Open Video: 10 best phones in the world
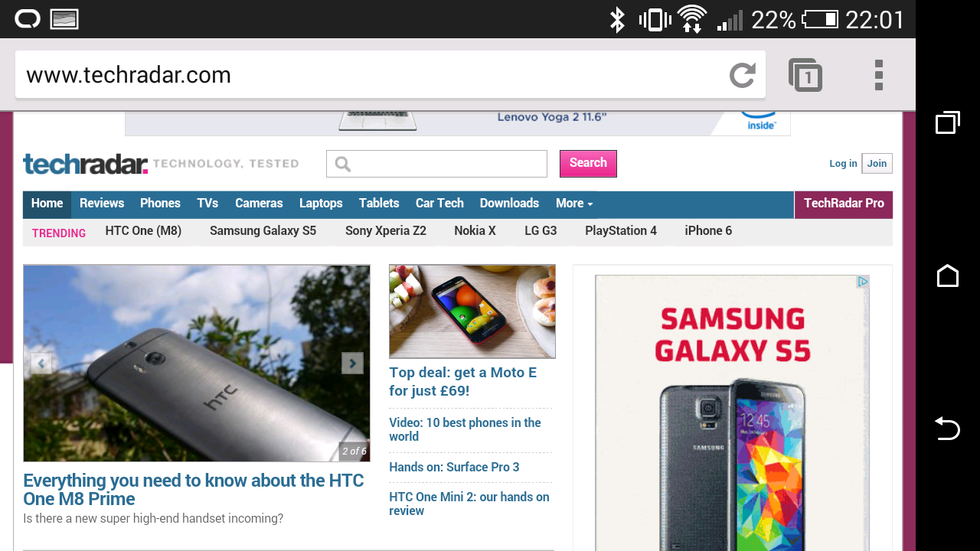This screenshot has height=551, width=980. [465, 429]
